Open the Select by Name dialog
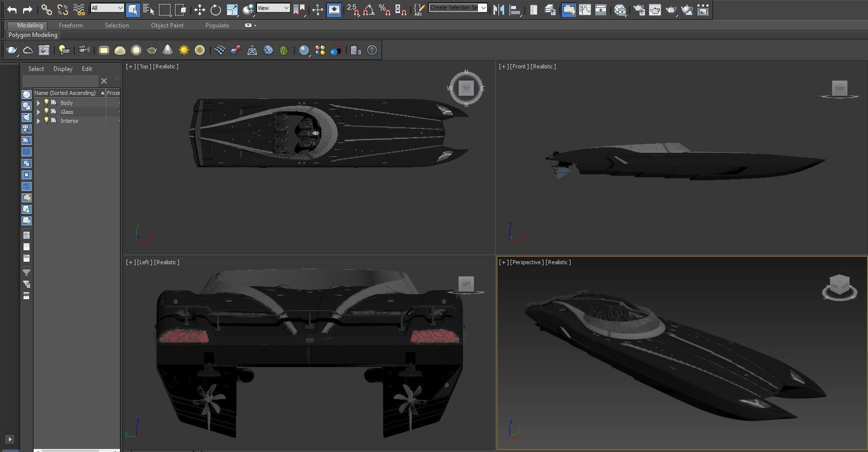 click(148, 9)
